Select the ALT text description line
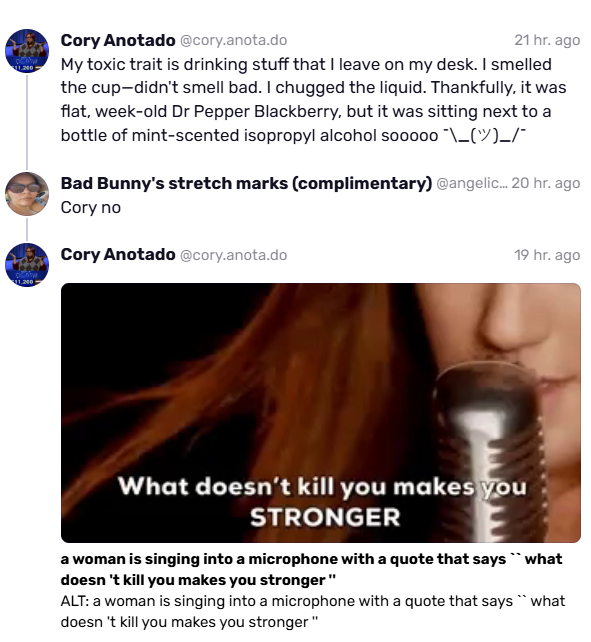 click(x=313, y=612)
